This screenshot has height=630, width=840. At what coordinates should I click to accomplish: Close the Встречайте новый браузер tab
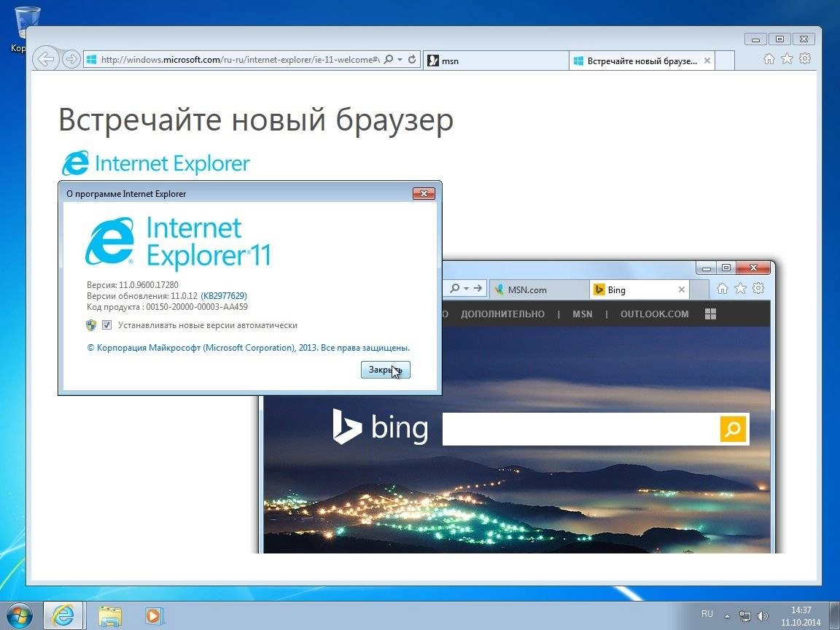707,61
